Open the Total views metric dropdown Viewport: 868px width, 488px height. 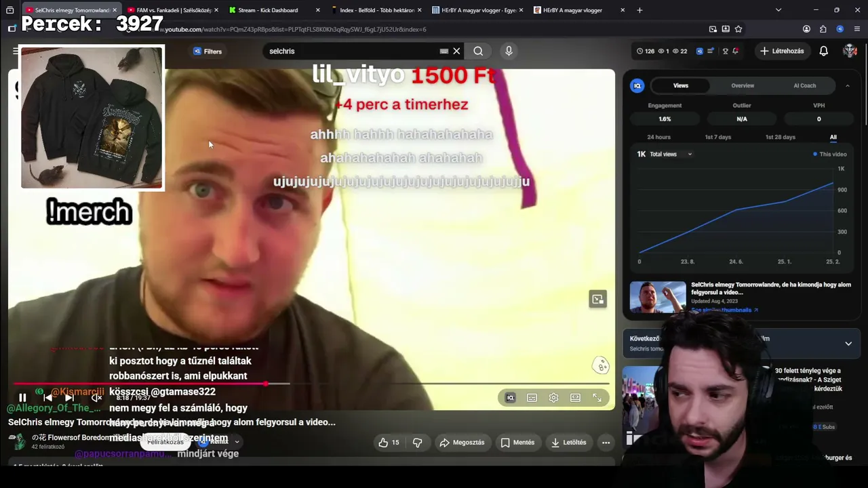pyautogui.click(x=670, y=154)
